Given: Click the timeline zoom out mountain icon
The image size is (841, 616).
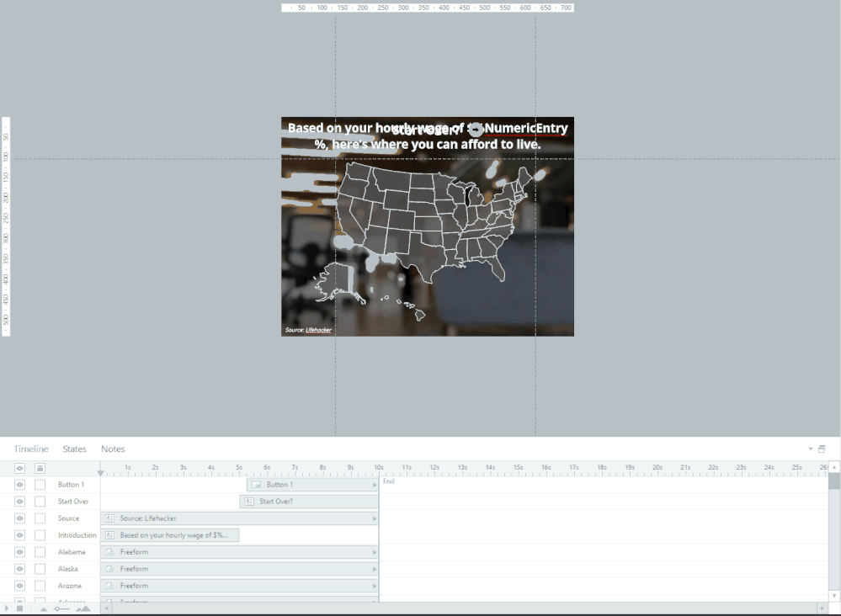Looking at the screenshot, I should click(44, 608).
